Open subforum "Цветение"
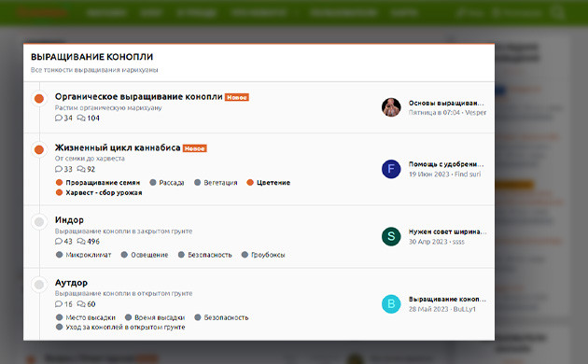This screenshot has height=364, width=588. (x=273, y=183)
